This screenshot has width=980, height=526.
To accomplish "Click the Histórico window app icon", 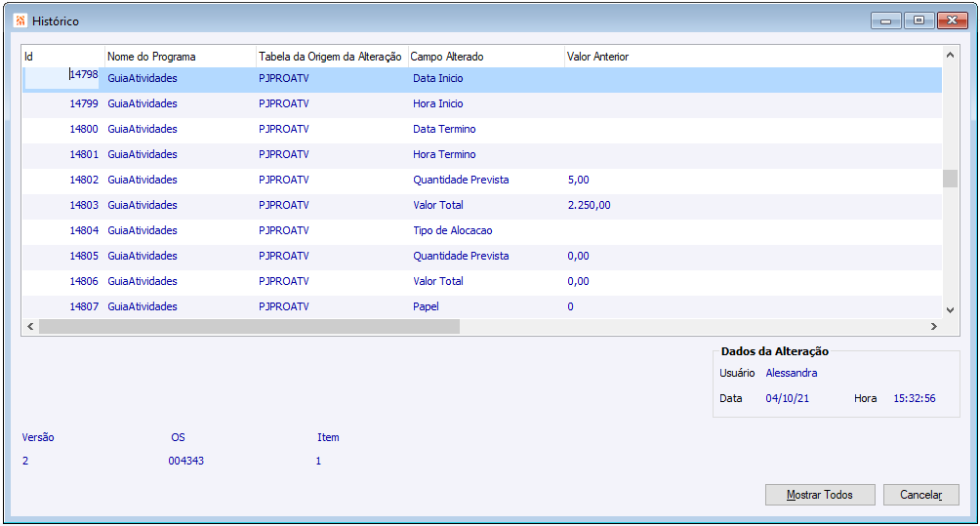I will (x=20, y=20).
